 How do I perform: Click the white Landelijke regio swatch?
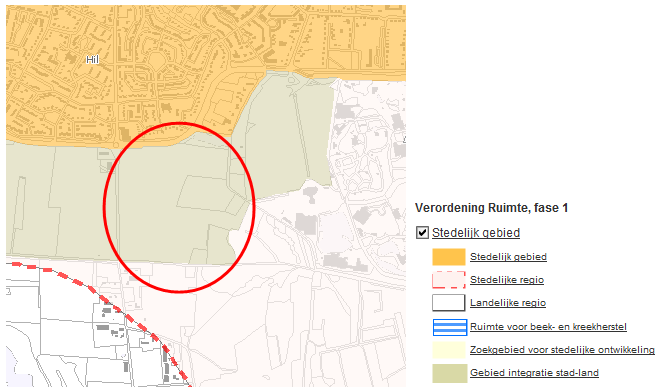tap(448, 303)
